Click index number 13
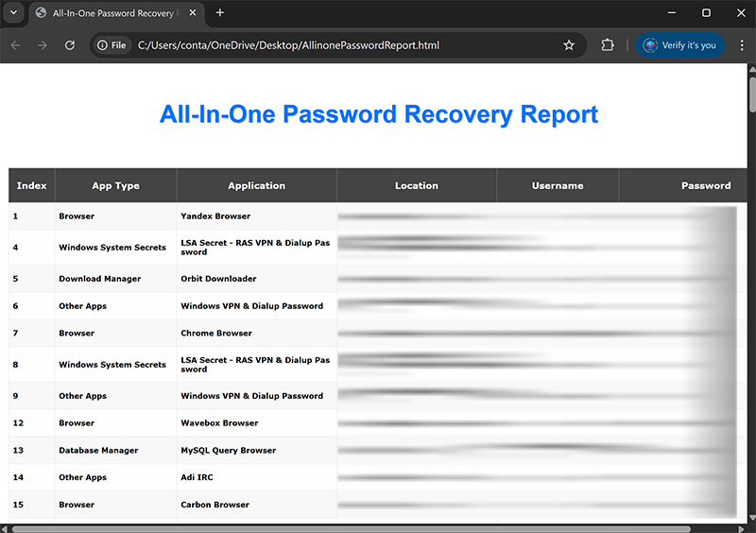Viewport: 756px width, 533px height. click(x=18, y=451)
